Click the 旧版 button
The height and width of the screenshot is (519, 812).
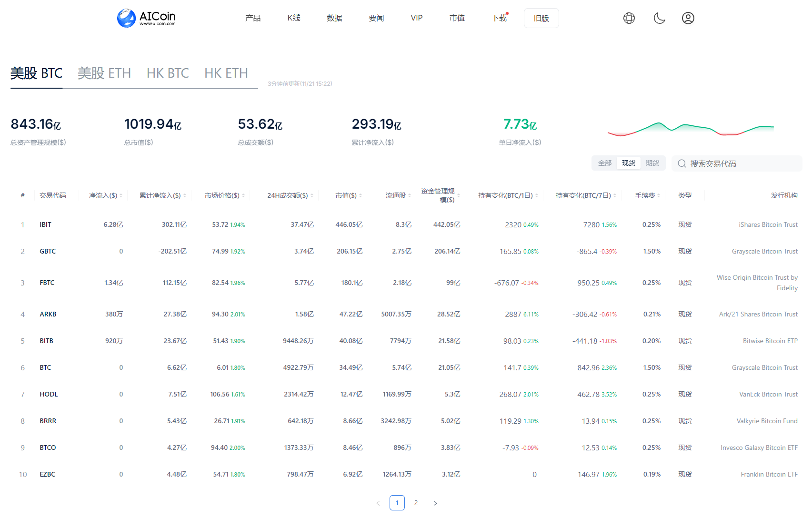(541, 18)
